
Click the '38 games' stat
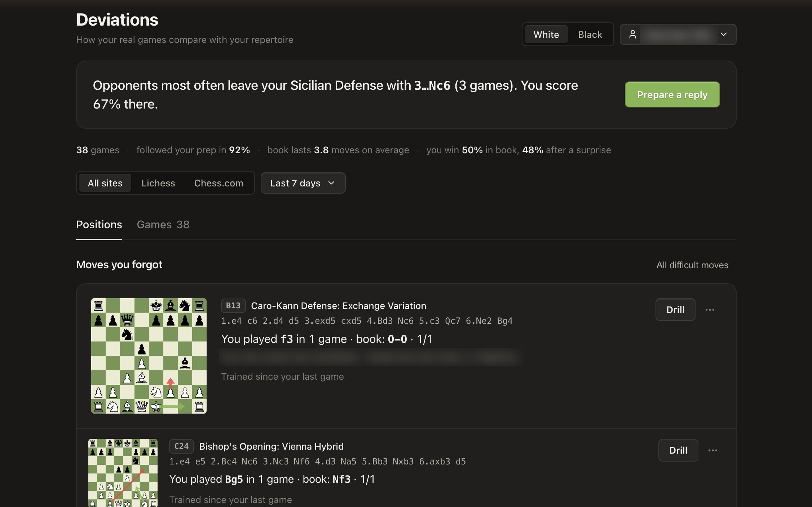pos(97,150)
